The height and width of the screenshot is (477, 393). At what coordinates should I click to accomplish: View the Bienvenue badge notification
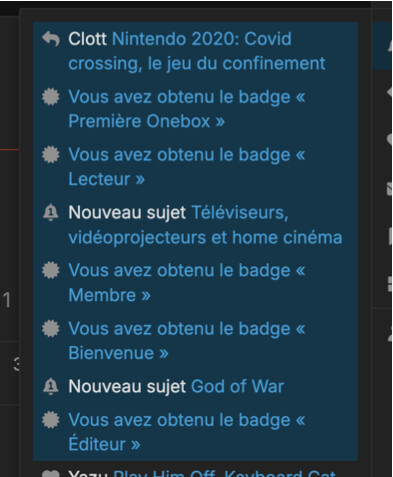pyautogui.click(x=187, y=341)
